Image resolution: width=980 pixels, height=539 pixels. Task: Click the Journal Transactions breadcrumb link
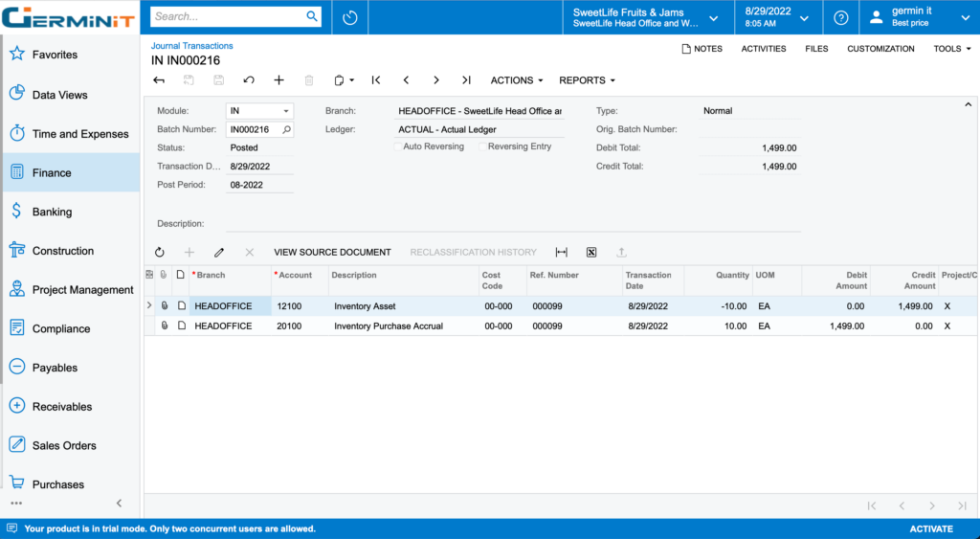pyautogui.click(x=191, y=46)
